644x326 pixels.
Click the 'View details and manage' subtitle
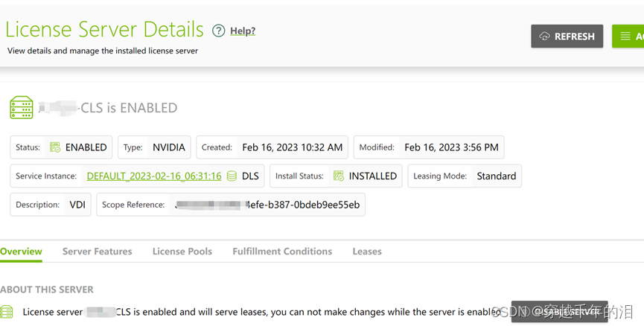pos(103,51)
